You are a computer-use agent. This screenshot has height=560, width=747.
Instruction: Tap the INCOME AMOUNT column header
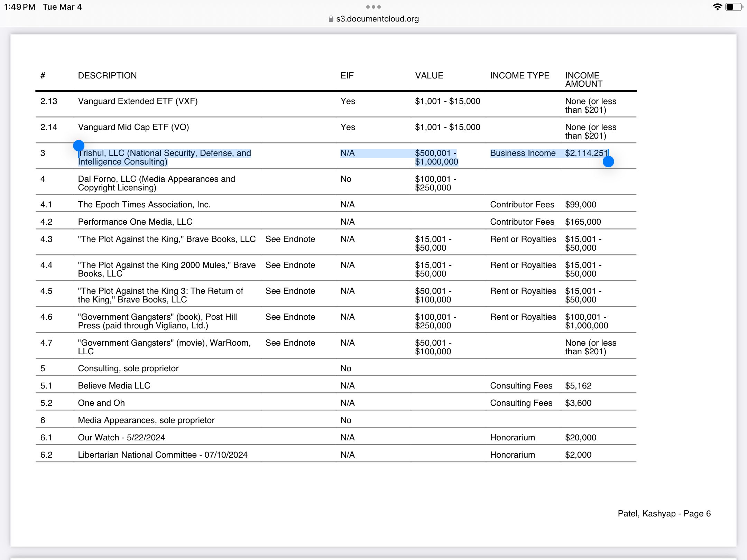(x=584, y=80)
